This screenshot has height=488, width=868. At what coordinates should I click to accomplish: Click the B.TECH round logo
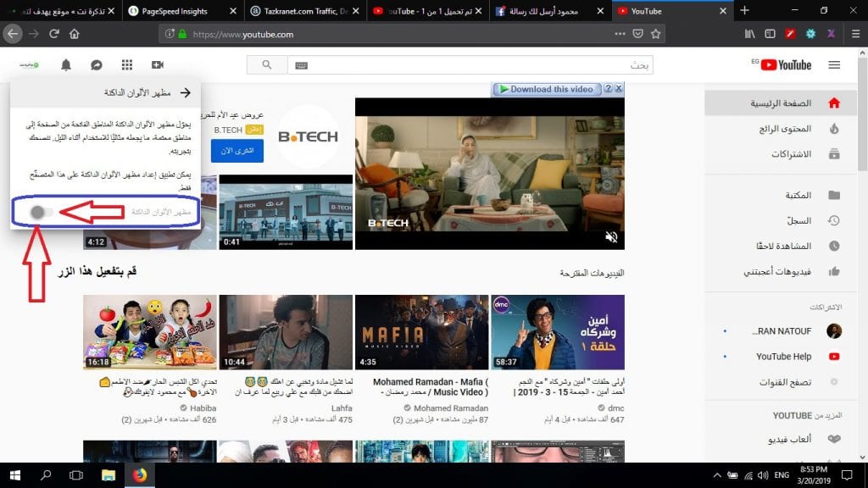[308, 136]
